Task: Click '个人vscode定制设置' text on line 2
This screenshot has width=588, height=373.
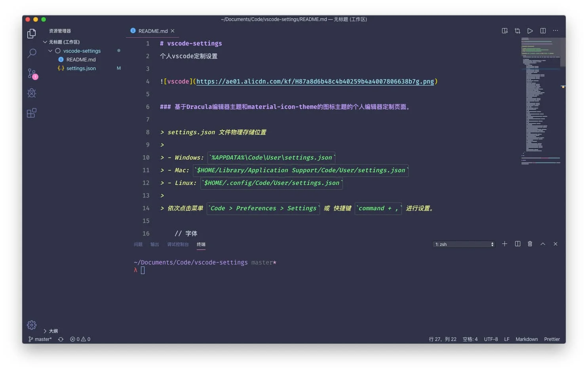Action: (188, 56)
